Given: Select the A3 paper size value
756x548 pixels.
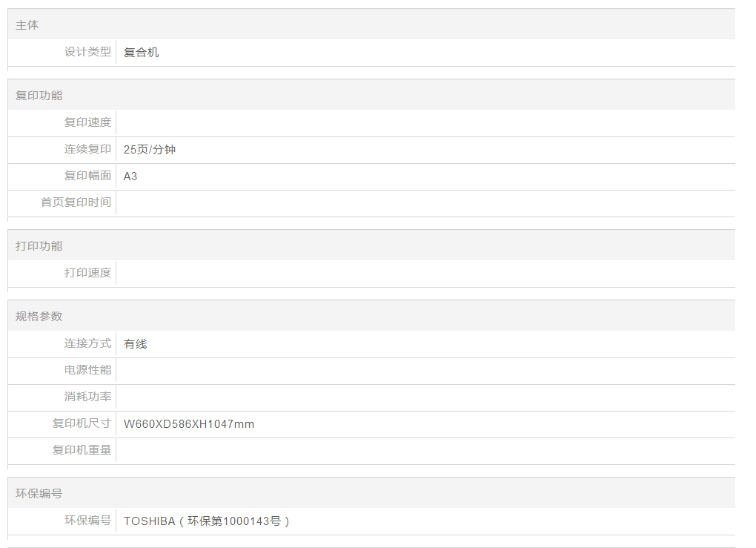Looking at the screenshot, I should click(130, 176).
